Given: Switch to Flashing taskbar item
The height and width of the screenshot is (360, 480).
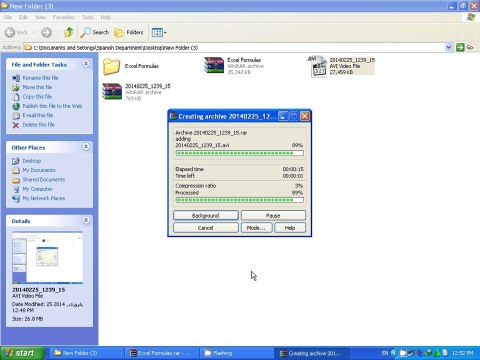Looking at the screenshot, I should point(236,353).
